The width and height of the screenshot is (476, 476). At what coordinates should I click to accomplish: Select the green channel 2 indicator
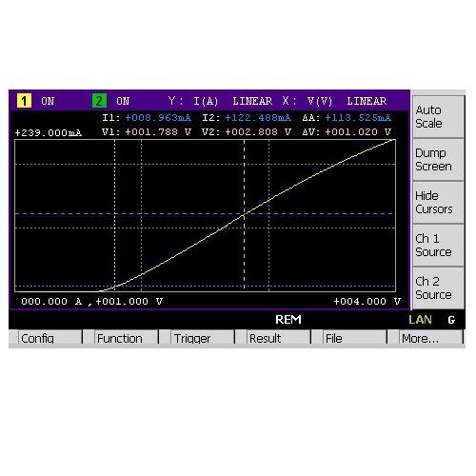99,101
